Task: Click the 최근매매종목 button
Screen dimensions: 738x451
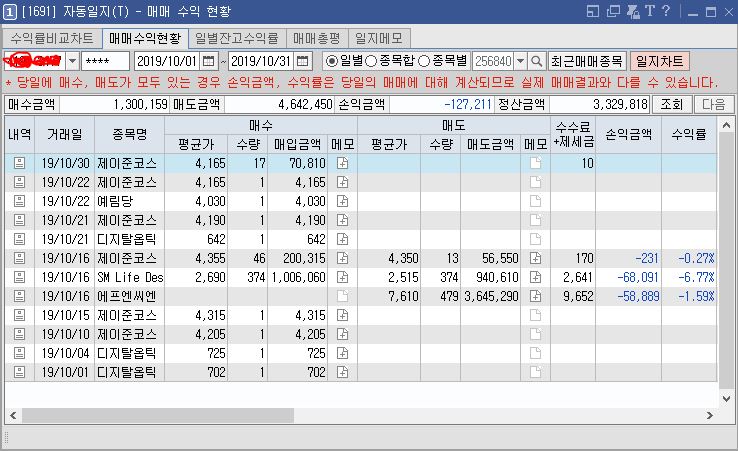Action: (x=587, y=61)
